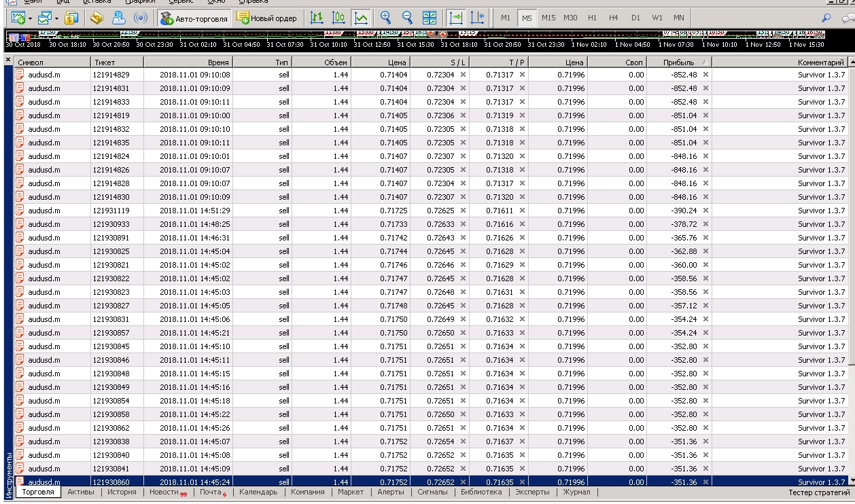Select the zoom in magnifier icon
Image resolution: width=855 pixels, height=504 pixels.
coord(385,18)
